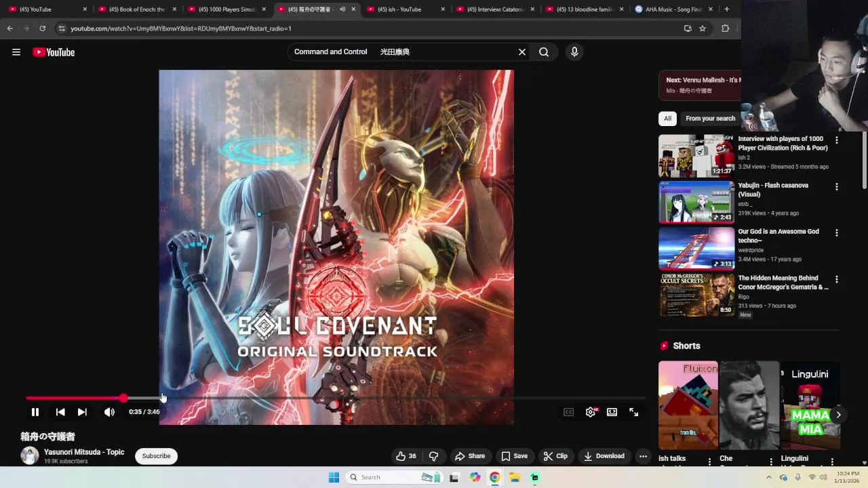
Task: Switch to the 13 bloodline families tab
Action: pyautogui.click(x=586, y=9)
